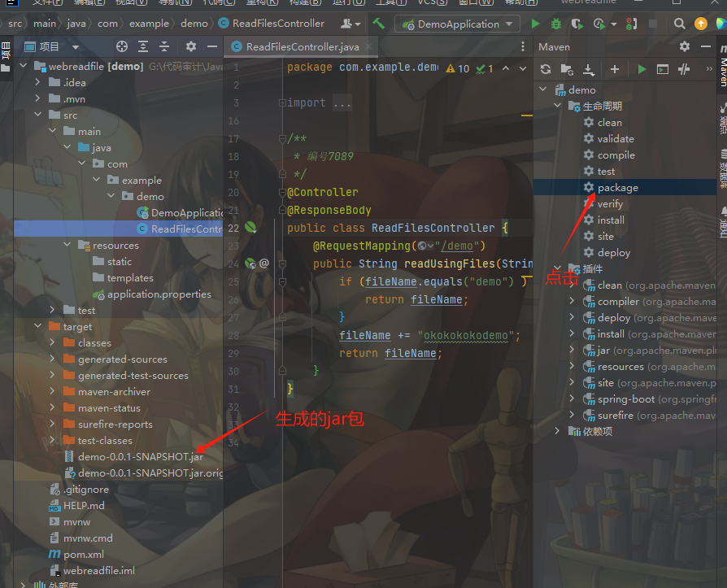Click the grey stop square icon
This screenshot has width=727, height=588.
pyautogui.click(x=653, y=24)
